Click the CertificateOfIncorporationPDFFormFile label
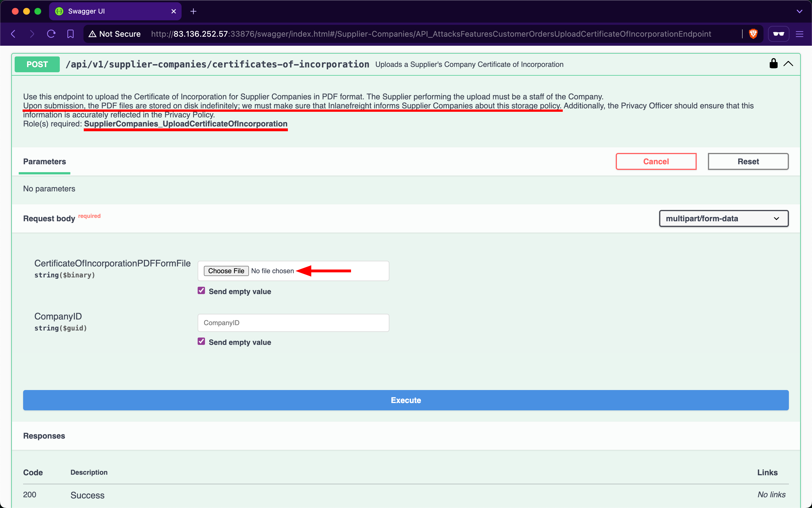812x508 pixels. [x=112, y=263]
